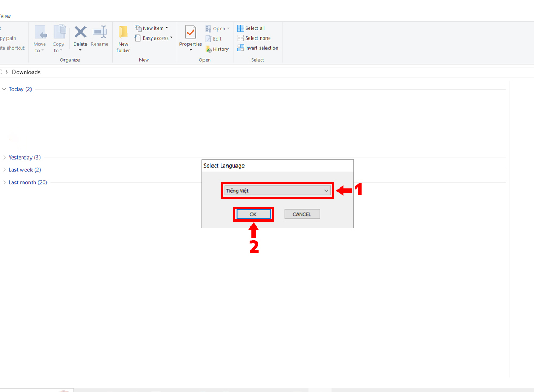Image resolution: width=534 pixels, height=392 pixels.
Task: Open the Delete dropdown arrow
Action: [x=81, y=50]
